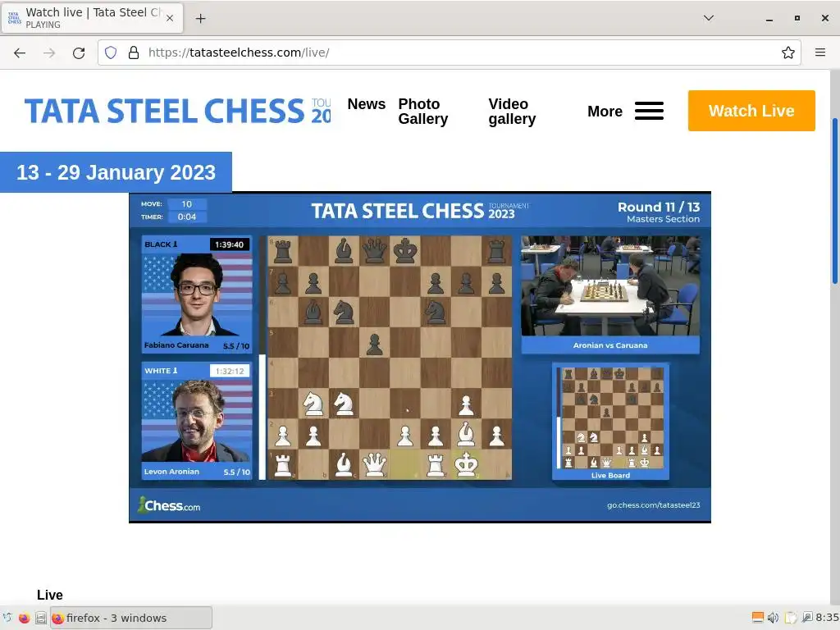Viewport: 840px width, 630px height.
Task: Click the Aronian vs Caruana camera feed
Action: [x=610, y=286]
